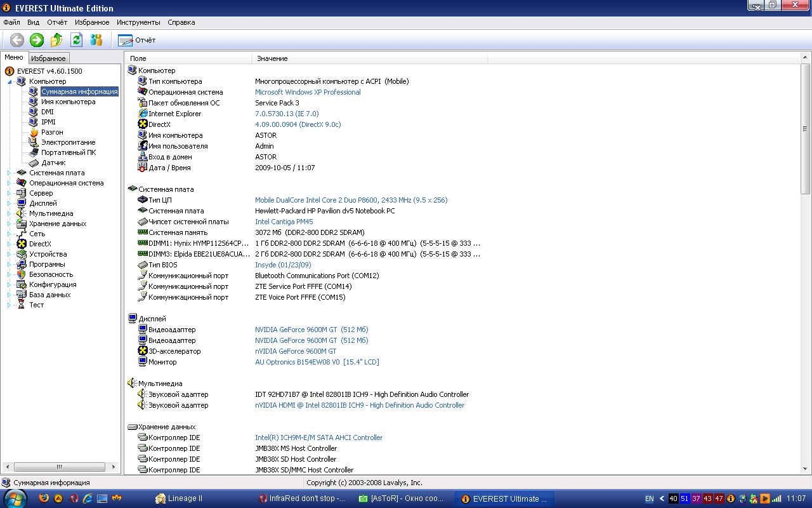Click the Разгон flame icon

(34, 132)
